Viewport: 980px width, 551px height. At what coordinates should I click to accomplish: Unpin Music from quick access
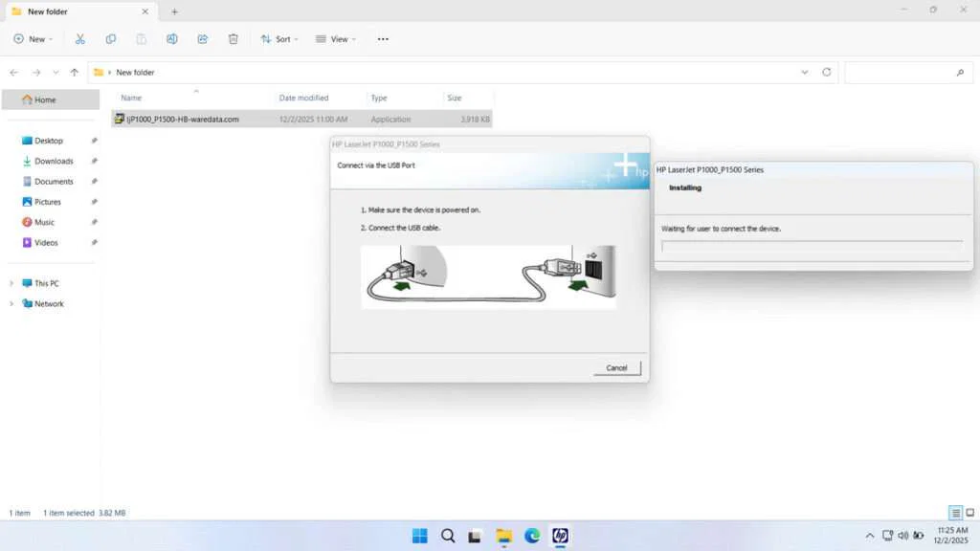[94, 222]
